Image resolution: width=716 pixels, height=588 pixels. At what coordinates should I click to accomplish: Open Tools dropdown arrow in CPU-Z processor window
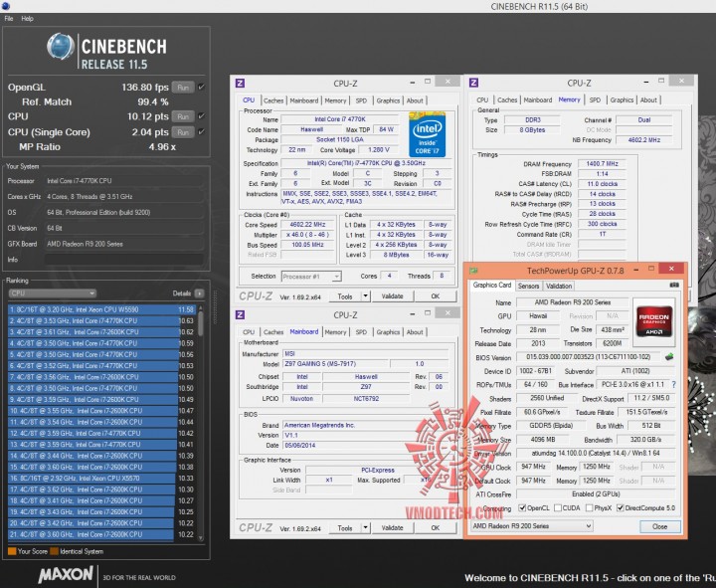click(x=365, y=296)
